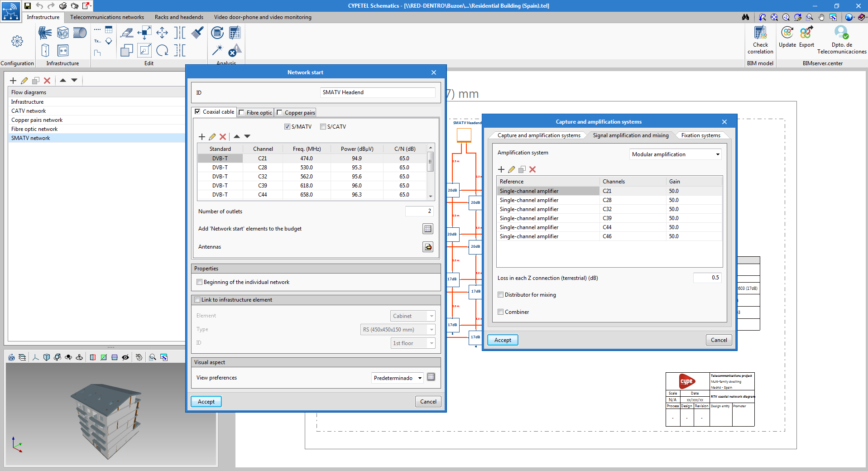Click Accept in Capture and amplification systems
The image size is (868, 471).
[503, 340]
